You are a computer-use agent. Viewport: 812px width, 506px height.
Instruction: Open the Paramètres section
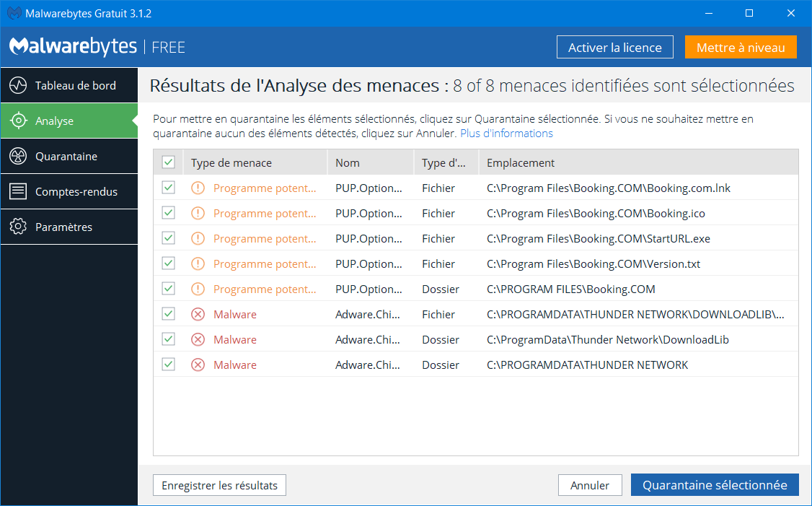click(69, 227)
